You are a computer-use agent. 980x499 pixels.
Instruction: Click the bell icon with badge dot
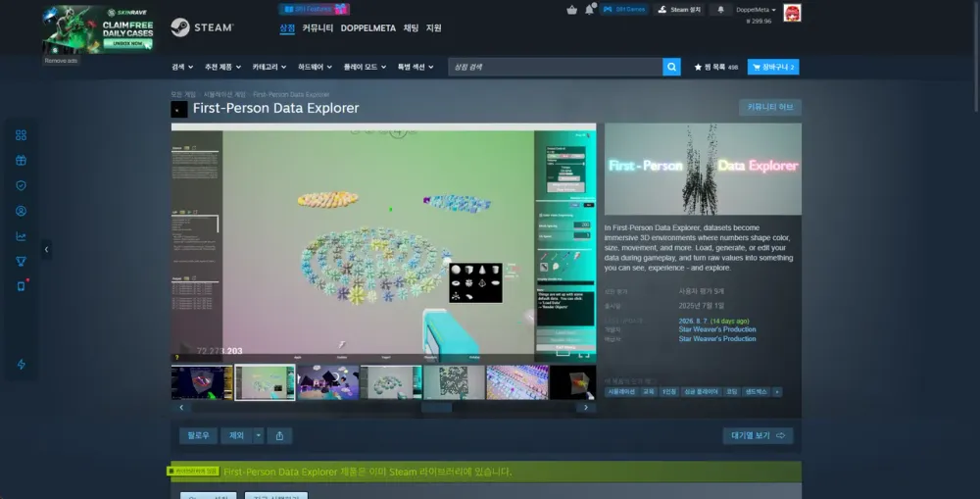(x=589, y=10)
